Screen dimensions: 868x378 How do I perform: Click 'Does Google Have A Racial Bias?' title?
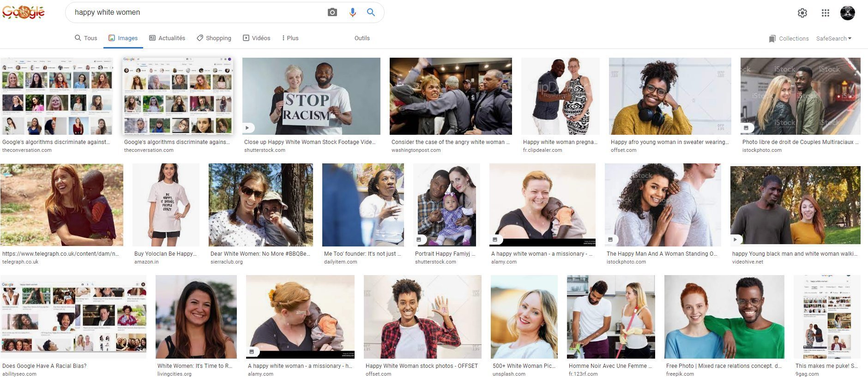click(44, 366)
